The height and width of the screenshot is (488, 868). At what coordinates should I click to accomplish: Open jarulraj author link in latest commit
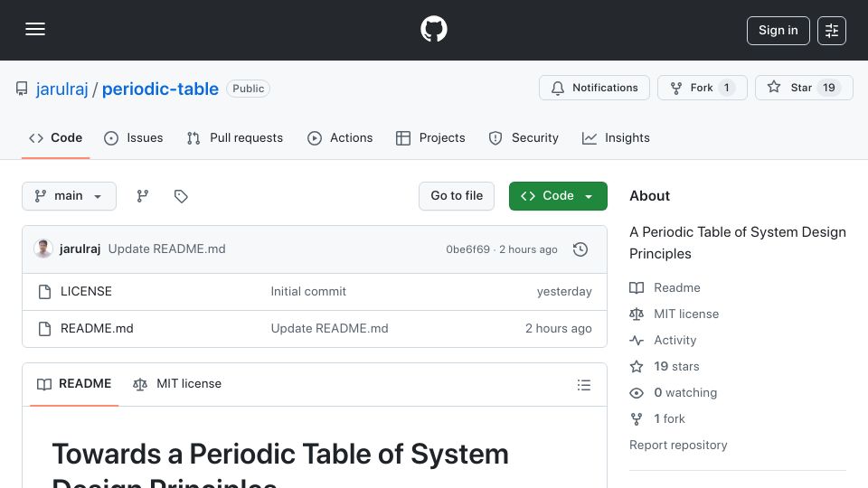point(80,249)
